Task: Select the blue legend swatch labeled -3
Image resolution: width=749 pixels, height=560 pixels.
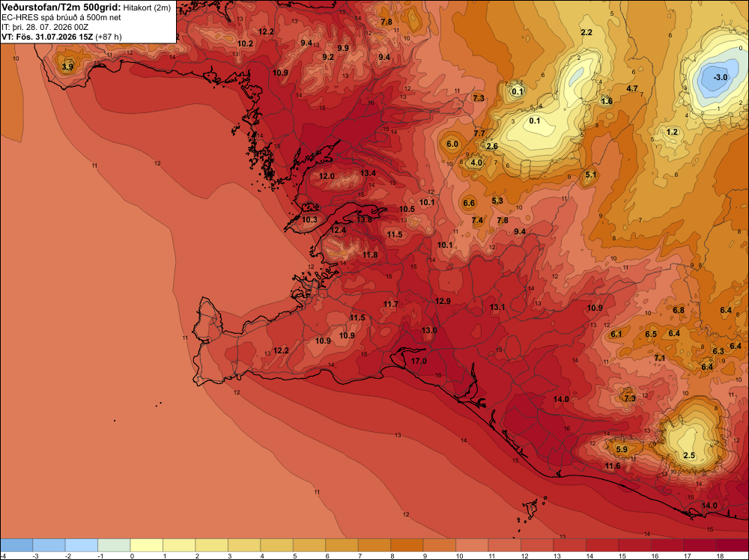Action: point(49,545)
